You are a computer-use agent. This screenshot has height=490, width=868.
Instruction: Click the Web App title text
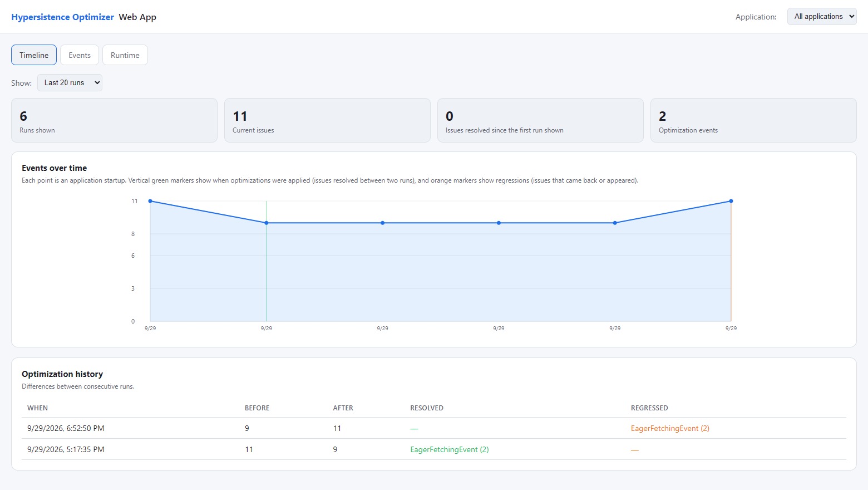click(137, 17)
